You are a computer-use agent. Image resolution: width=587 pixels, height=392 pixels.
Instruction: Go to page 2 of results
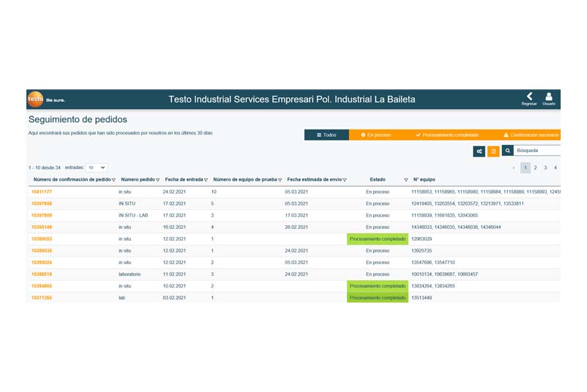tap(535, 167)
